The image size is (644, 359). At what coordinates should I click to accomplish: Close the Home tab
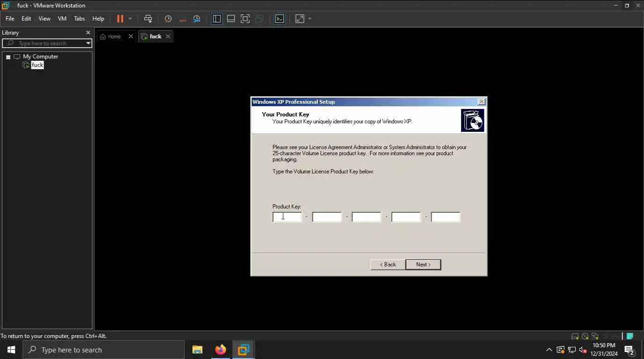[x=131, y=36]
